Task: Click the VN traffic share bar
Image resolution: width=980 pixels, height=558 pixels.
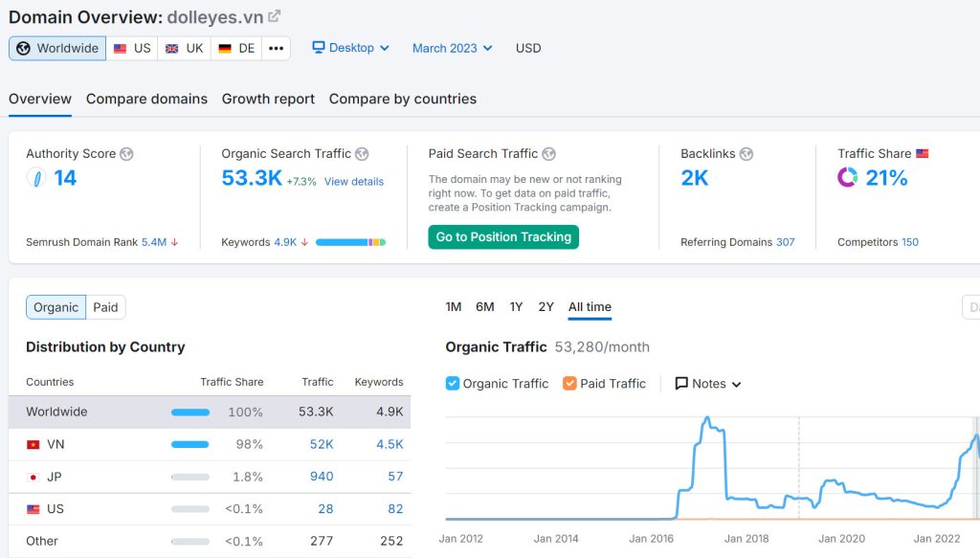Action: [x=190, y=444]
